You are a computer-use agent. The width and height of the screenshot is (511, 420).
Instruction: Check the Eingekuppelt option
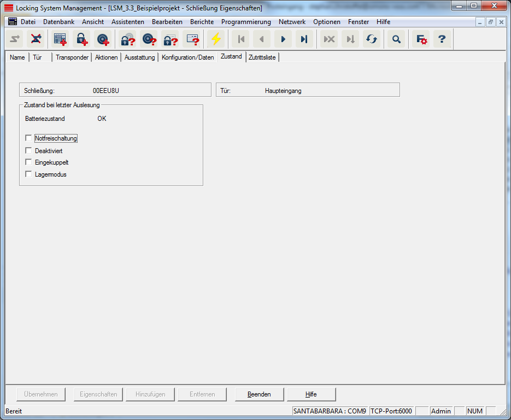[28, 162]
